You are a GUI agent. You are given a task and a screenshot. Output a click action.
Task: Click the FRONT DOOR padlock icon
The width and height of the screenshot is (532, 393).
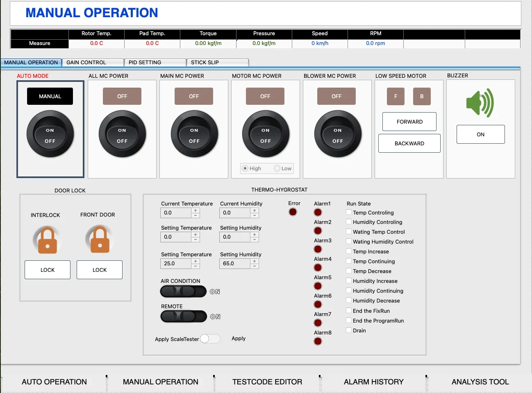click(x=100, y=239)
